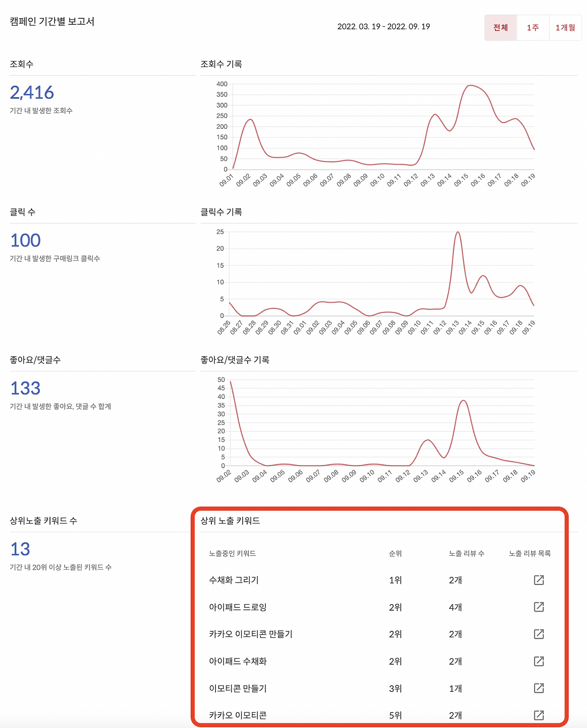Click the 카카오 이모티콘 만들기 keyword text
This screenshot has height=728, width=587.
tap(250, 634)
